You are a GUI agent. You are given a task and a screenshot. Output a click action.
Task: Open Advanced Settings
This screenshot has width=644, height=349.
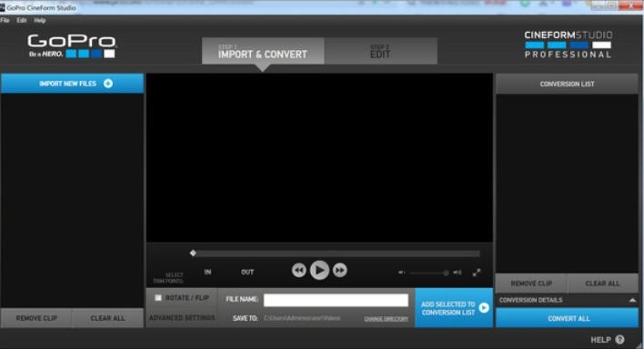pos(182,318)
